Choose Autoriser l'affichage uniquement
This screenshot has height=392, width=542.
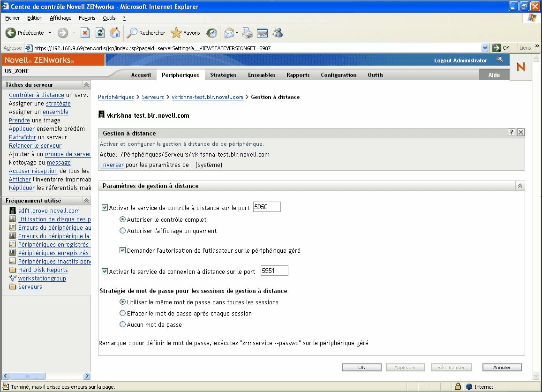[x=122, y=231]
